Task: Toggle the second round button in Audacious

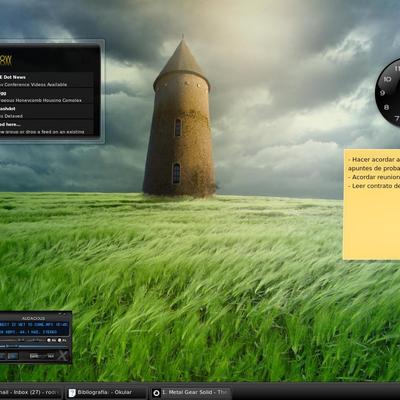Action: (x=59, y=340)
